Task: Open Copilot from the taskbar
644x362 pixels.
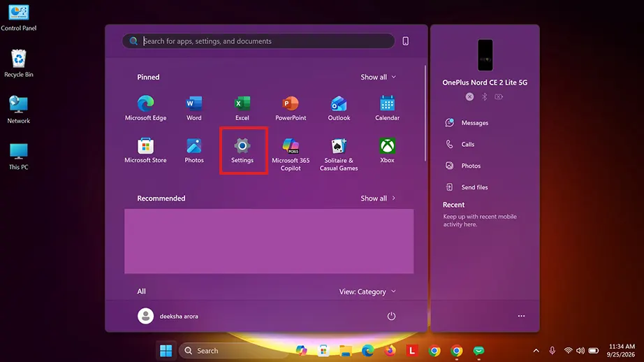Action: 302,351
